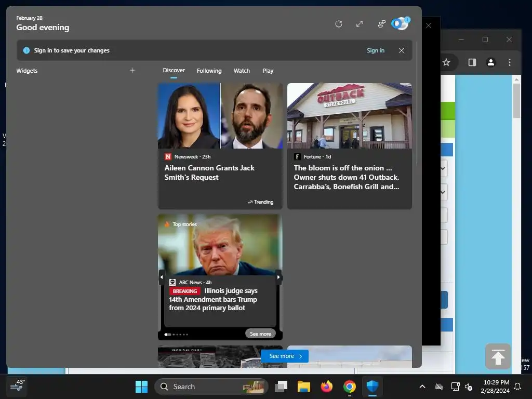
Task: Open 'The bloom is off the onion' headline
Action: tap(347, 178)
